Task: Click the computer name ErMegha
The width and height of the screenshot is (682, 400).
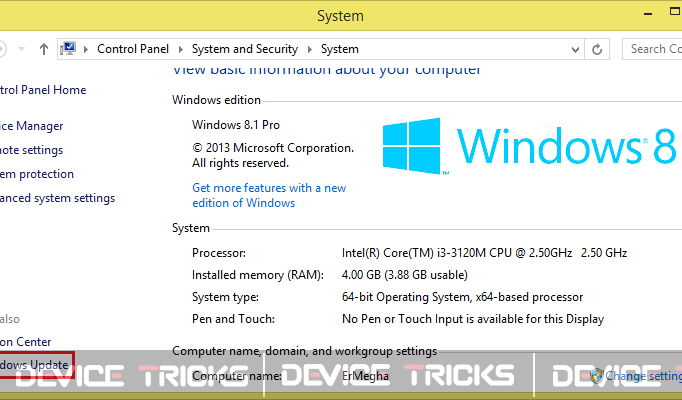Action: tap(365, 376)
